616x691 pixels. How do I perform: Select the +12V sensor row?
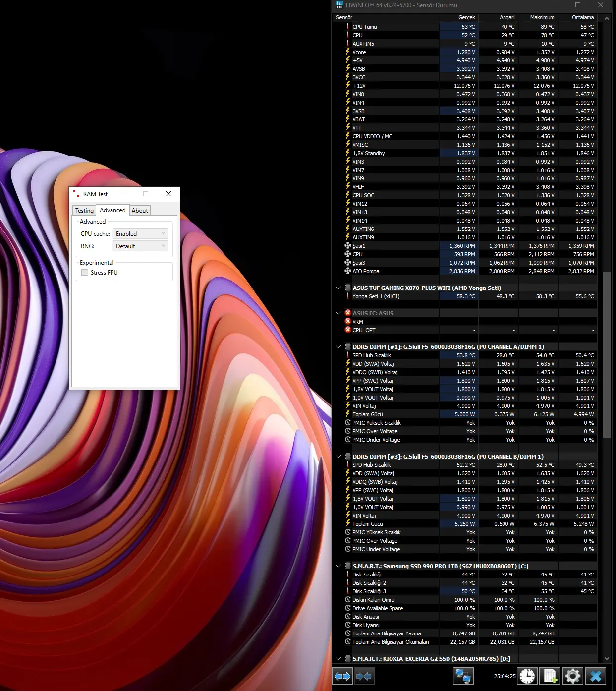click(464, 86)
